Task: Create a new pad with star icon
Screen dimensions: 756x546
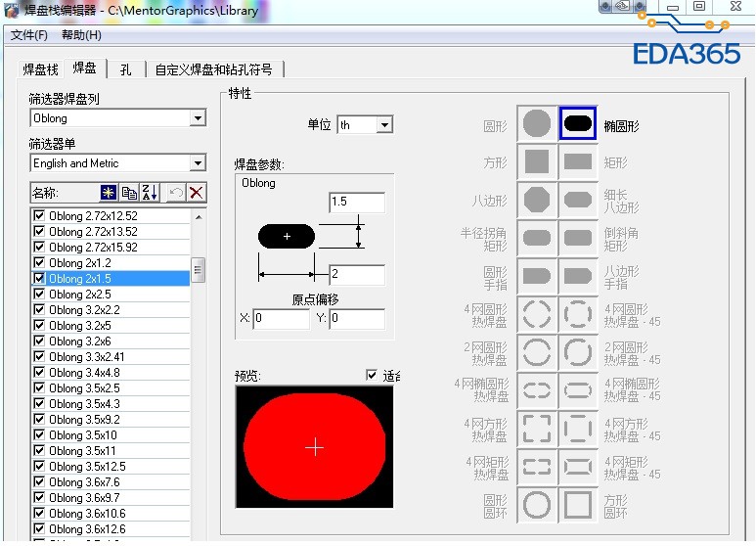Action: coord(109,193)
